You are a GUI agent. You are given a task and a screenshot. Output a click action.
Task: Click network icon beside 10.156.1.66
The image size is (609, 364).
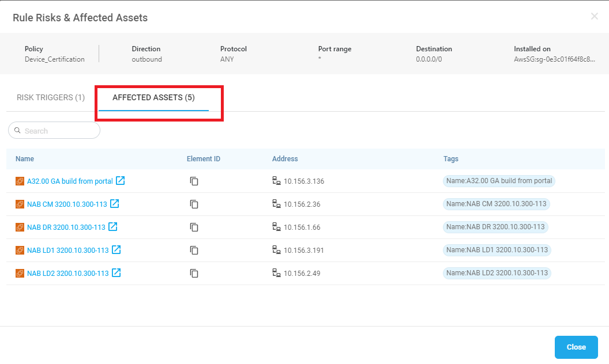point(276,226)
